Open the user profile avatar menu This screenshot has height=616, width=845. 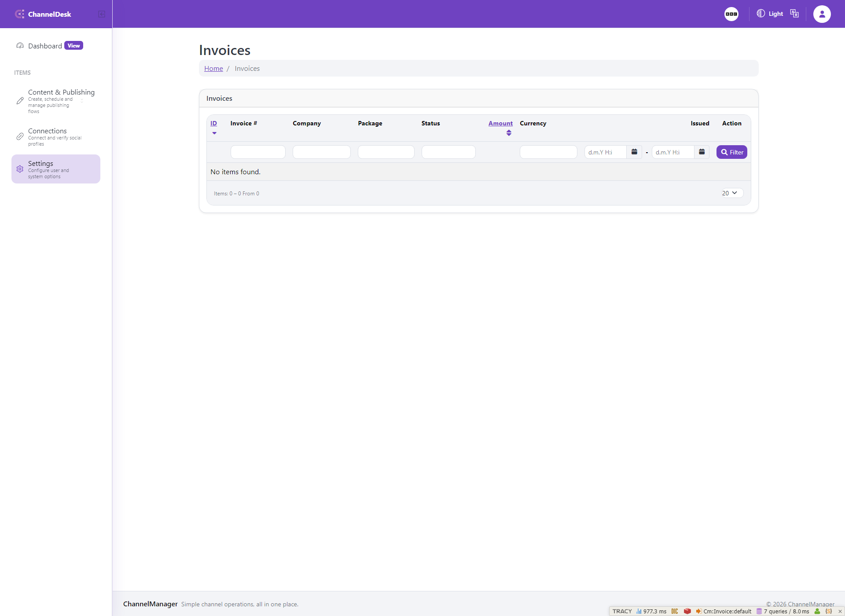click(822, 14)
